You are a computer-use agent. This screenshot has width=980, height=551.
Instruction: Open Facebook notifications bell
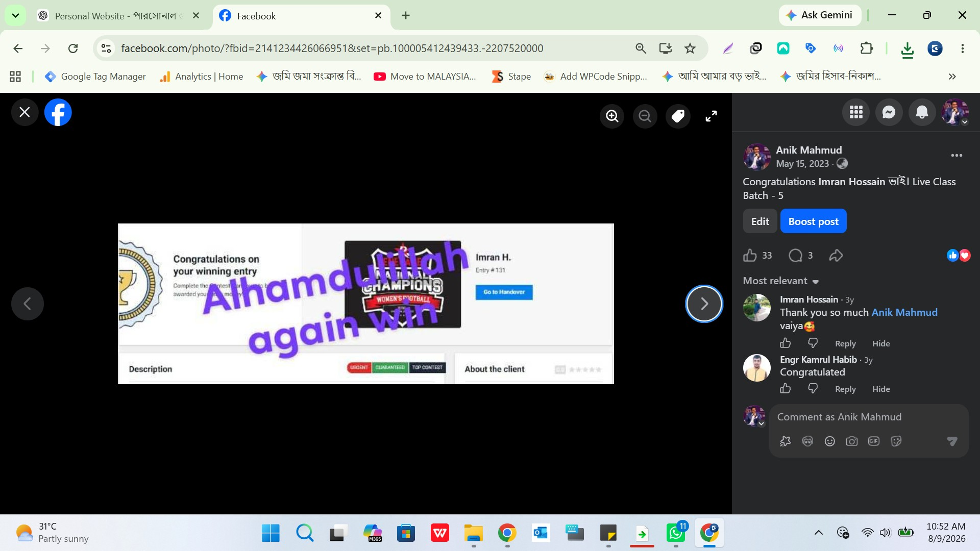click(922, 112)
